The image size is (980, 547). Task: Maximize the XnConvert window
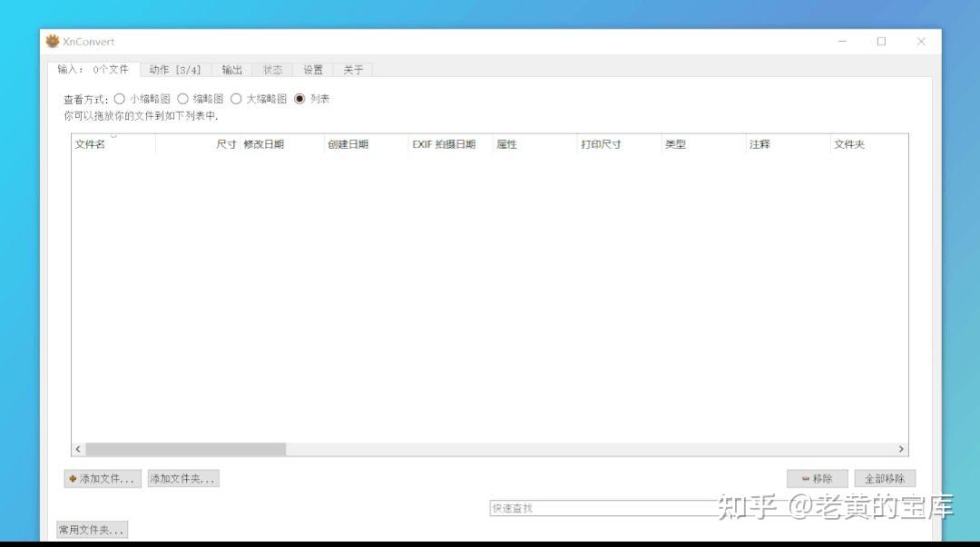[881, 41]
